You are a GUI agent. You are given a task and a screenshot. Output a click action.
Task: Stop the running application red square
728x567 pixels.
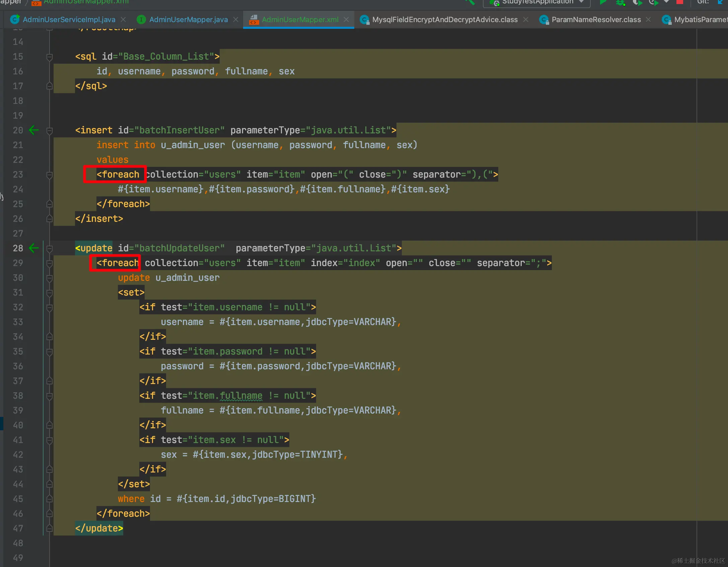(679, 2)
